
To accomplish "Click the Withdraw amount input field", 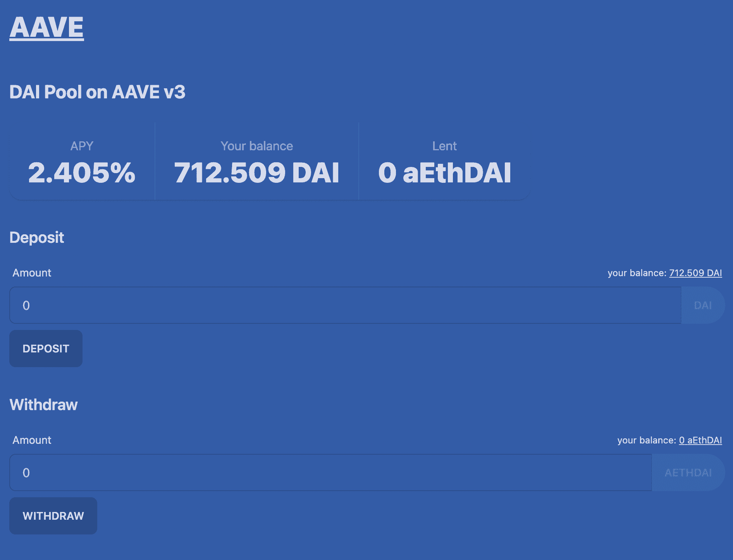I will pos(330,472).
